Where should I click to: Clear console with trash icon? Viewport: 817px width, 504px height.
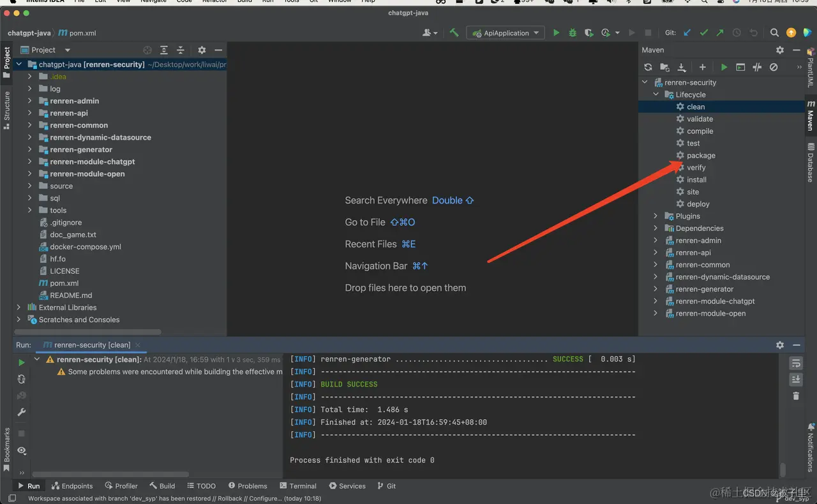pyautogui.click(x=796, y=396)
